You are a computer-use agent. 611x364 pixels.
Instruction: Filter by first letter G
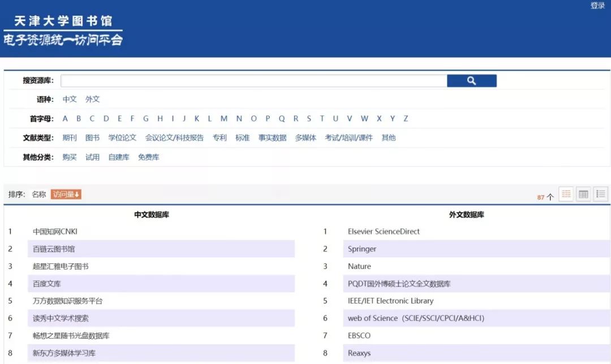[x=146, y=118]
